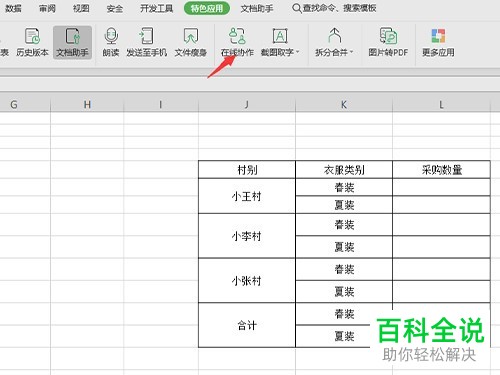Viewport: 500px width, 375px height.
Task: Select the 春装 cell beside 小王村
Action: click(344, 187)
